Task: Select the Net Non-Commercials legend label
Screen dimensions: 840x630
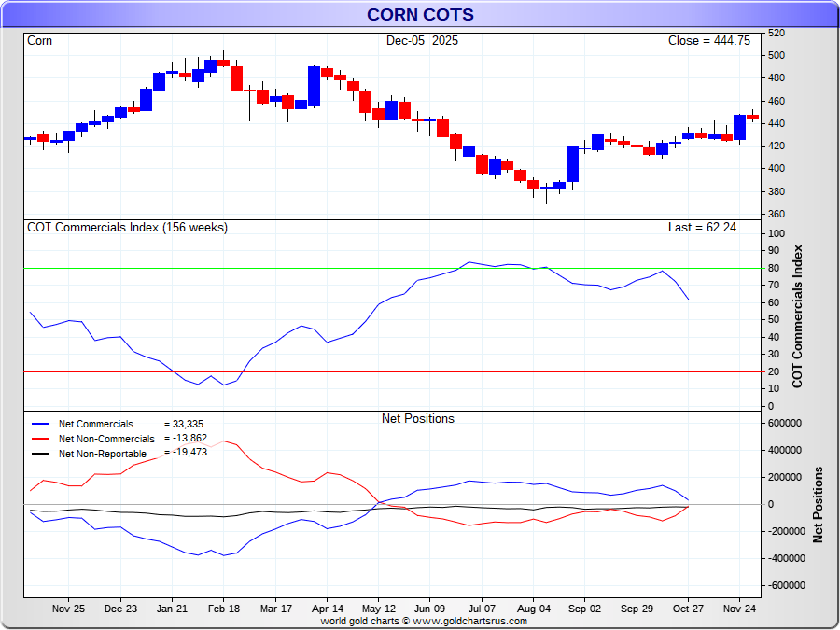Action: click(x=106, y=439)
